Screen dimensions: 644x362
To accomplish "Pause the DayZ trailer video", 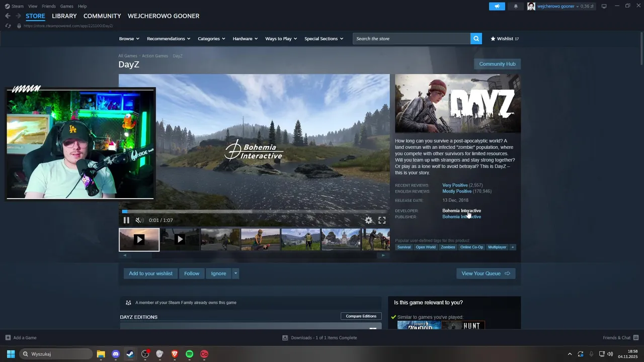I will 126,220.
